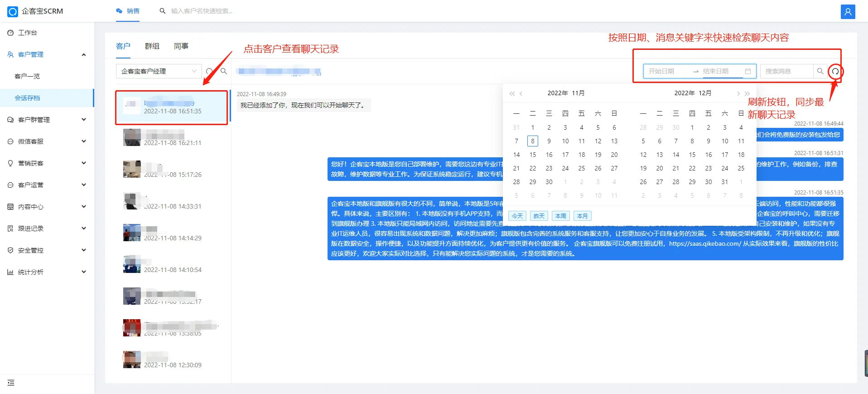The height and width of the screenshot is (394, 868).
Task: Click the 营销获客 lightbulb icon
Action: [10, 163]
